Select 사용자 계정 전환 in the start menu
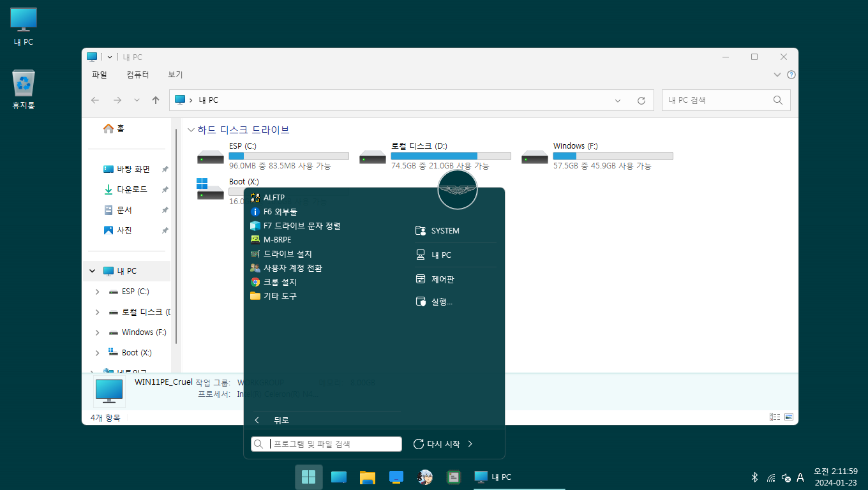This screenshot has width=868, height=490. coord(287,268)
